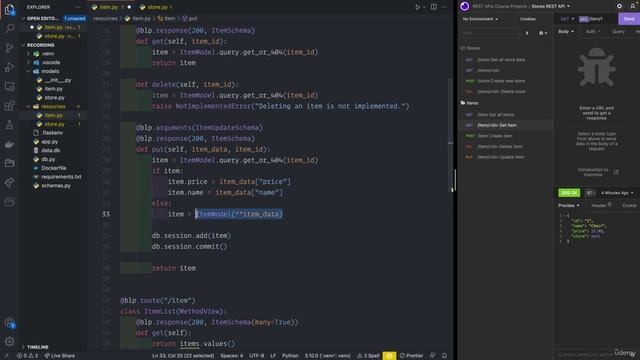Open the notifications bell in the status bar

pyautogui.click(x=444, y=356)
